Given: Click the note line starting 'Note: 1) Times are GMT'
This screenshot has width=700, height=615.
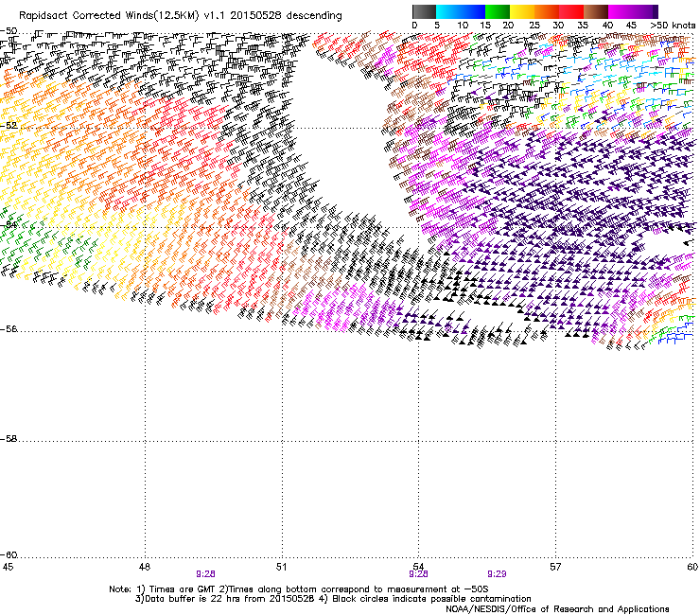Looking at the screenshot, I should pyautogui.click(x=298, y=589).
